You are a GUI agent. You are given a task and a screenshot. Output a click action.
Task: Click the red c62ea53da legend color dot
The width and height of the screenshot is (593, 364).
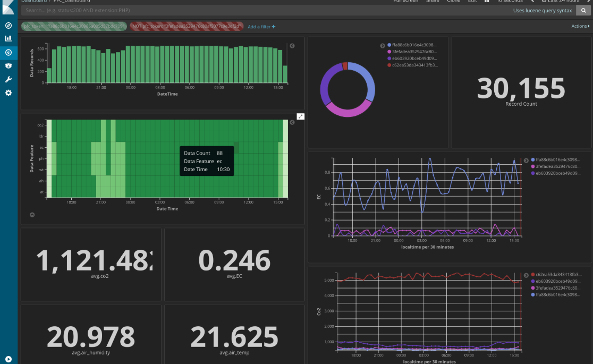[x=389, y=65]
